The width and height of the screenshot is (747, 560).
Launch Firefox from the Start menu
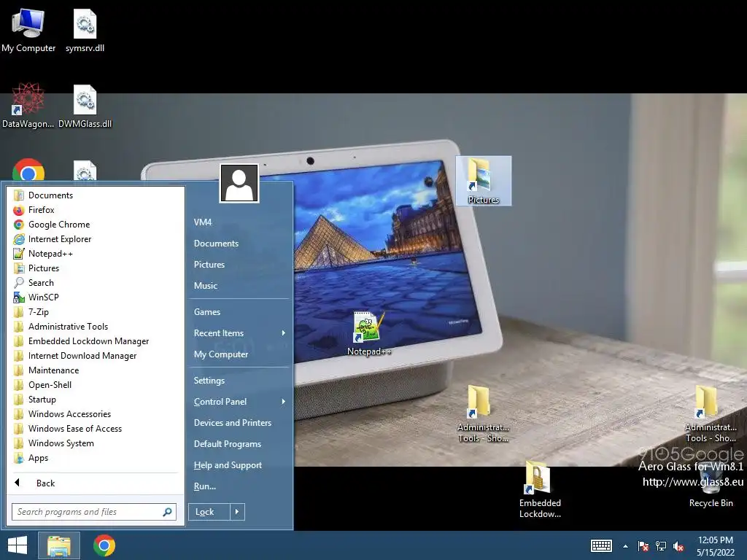click(96, 210)
